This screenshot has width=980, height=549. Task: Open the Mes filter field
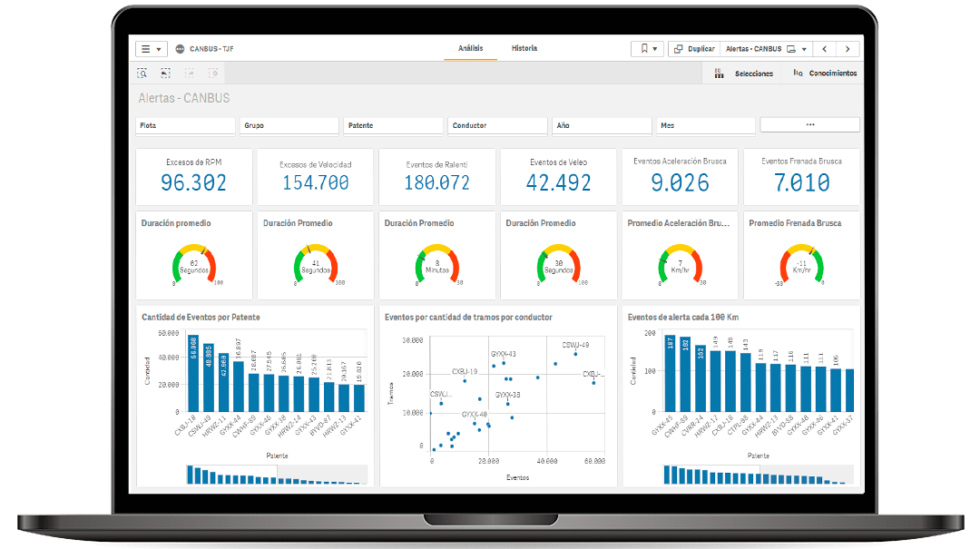point(706,125)
